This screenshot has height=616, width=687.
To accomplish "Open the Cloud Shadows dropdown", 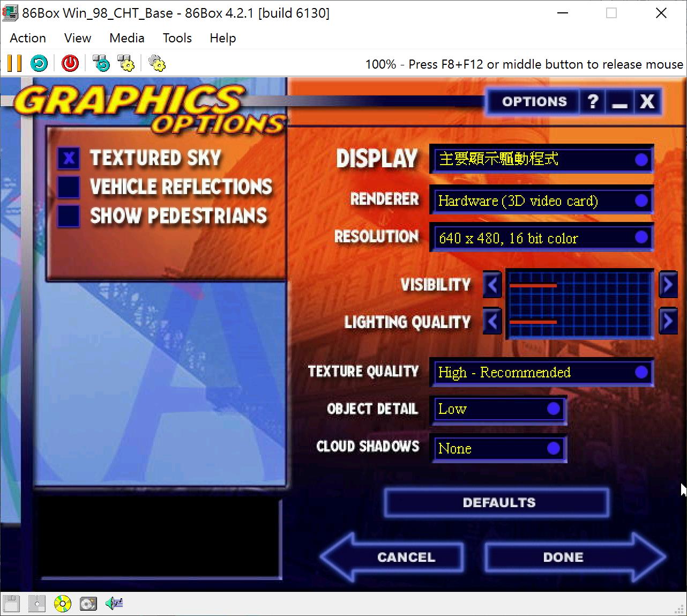I will (x=498, y=448).
